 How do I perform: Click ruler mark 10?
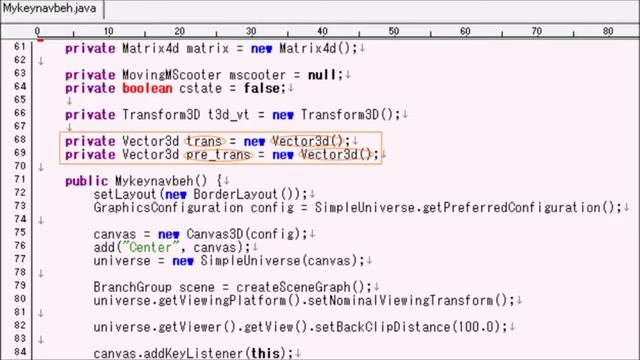109,31
